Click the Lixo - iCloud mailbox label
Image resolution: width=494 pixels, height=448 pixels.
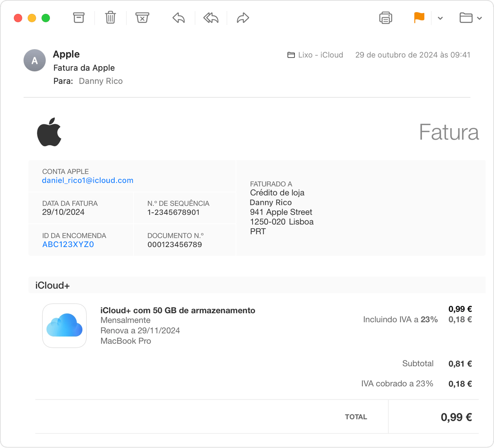[315, 55]
